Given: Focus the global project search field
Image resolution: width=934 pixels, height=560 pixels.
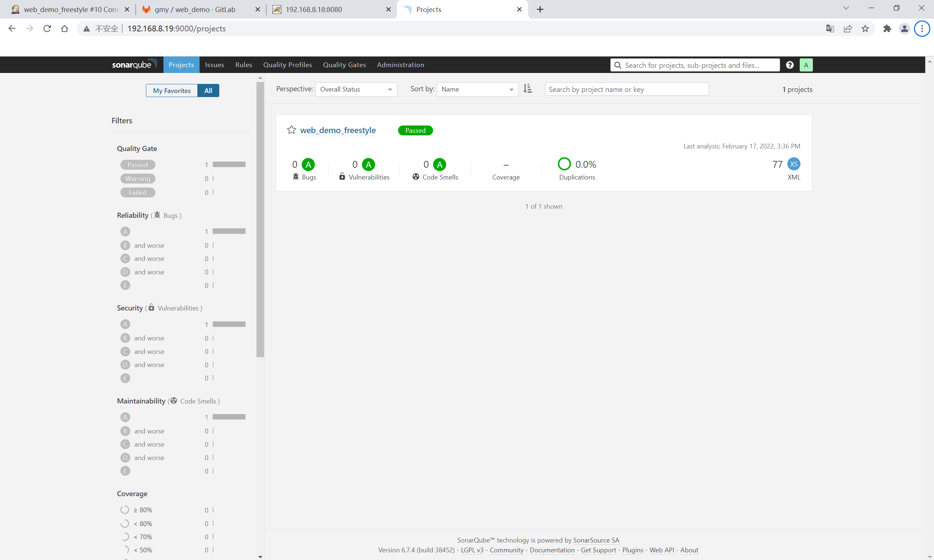Looking at the screenshot, I should 695,65.
